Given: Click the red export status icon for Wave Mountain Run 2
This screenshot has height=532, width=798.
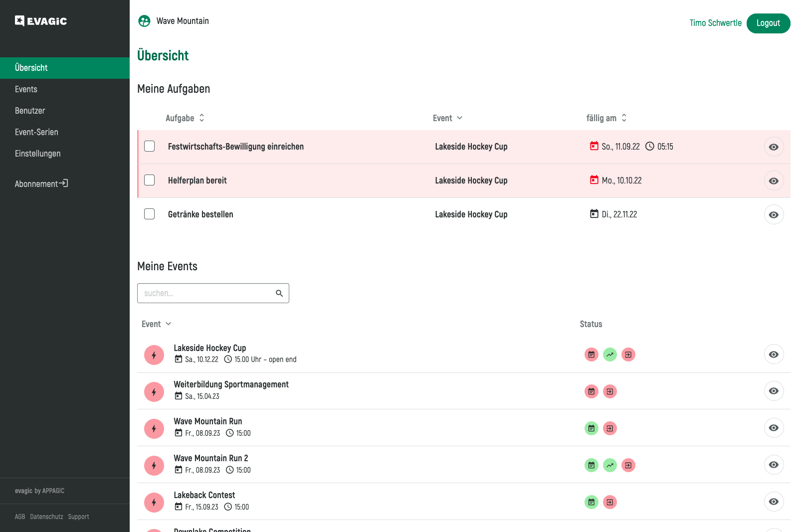Looking at the screenshot, I should click(628, 465).
